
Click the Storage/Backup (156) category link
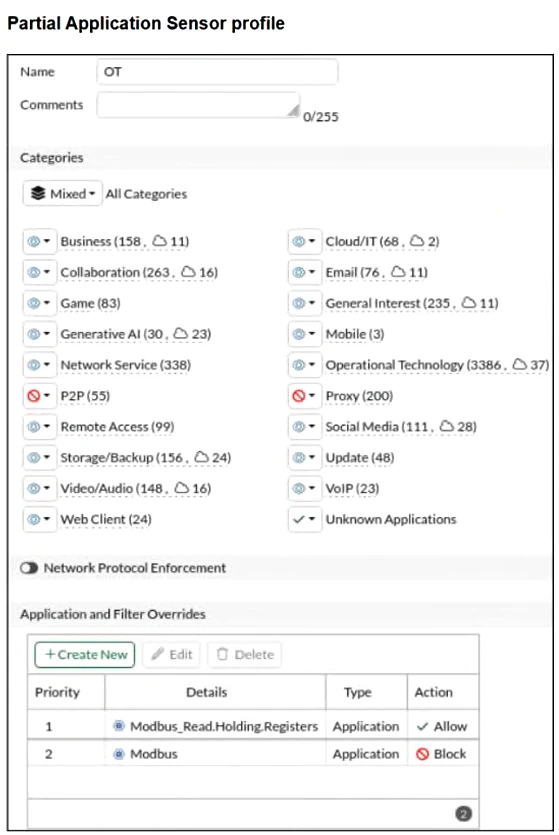pyautogui.click(x=146, y=457)
